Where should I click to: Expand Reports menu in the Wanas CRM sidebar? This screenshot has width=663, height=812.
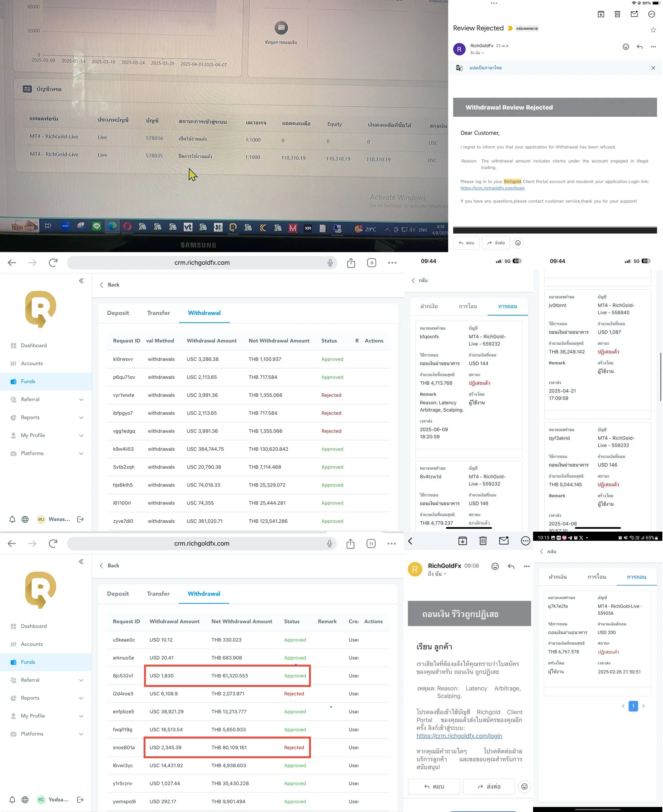(81, 417)
